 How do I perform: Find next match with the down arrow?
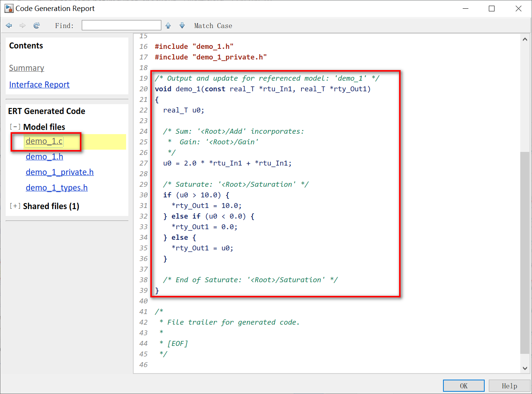[x=182, y=25]
